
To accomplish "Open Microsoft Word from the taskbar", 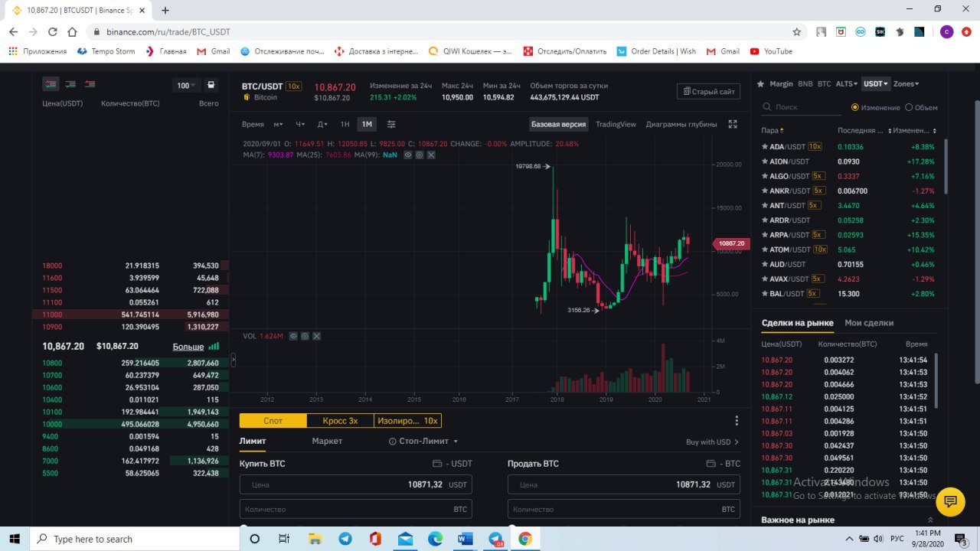I will 465,539.
